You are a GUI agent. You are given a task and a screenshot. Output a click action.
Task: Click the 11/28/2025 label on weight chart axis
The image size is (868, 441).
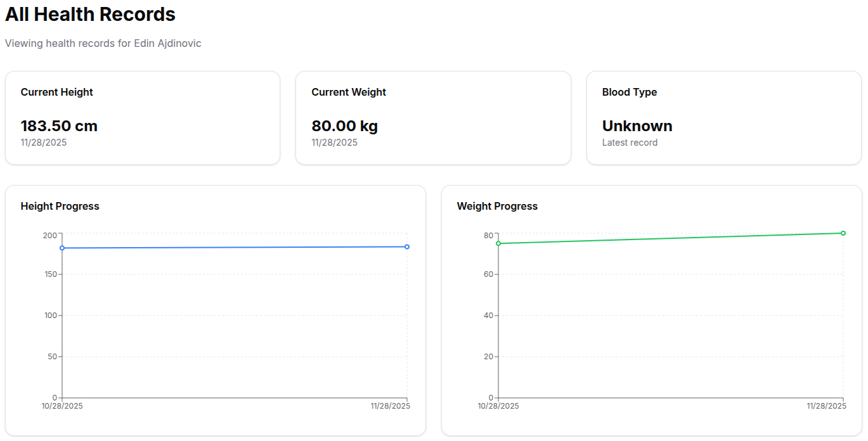click(x=826, y=406)
